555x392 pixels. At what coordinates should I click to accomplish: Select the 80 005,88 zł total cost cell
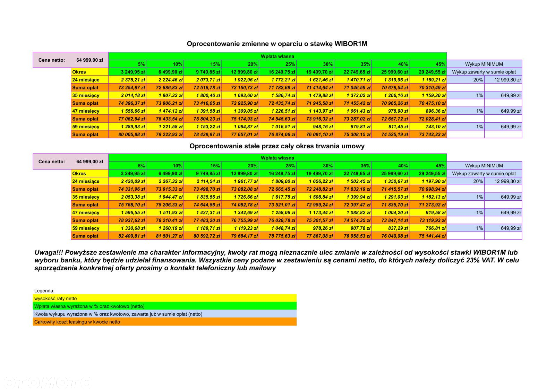[127, 134]
